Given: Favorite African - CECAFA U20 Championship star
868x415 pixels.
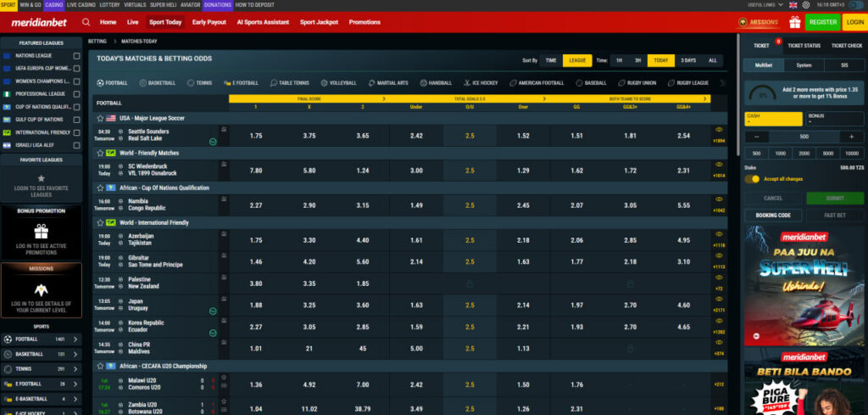Looking at the screenshot, I should tap(100, 367).
